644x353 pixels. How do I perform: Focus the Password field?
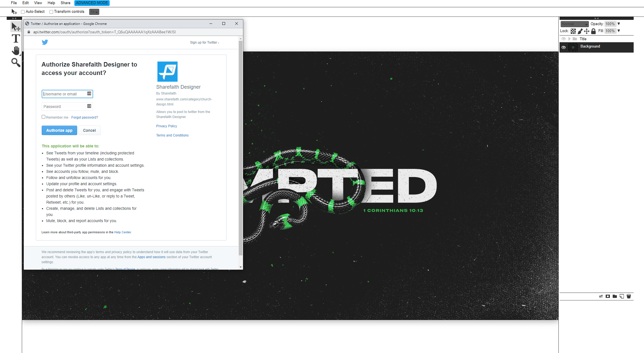coord(67,107)
